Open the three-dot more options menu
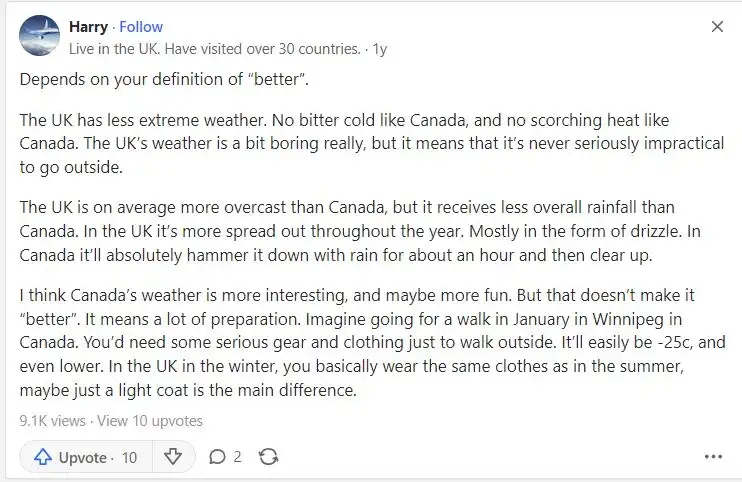 pos(713,456)
